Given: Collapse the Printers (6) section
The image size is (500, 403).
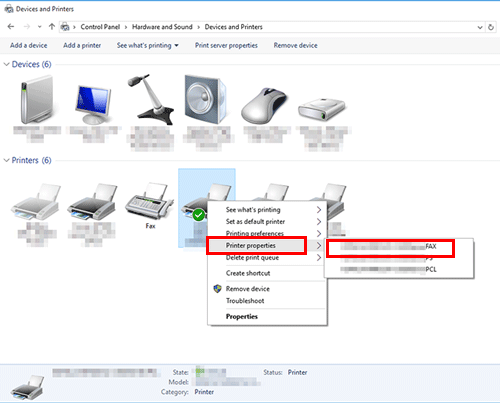Looking at the screenshot, I should point(6,160).
